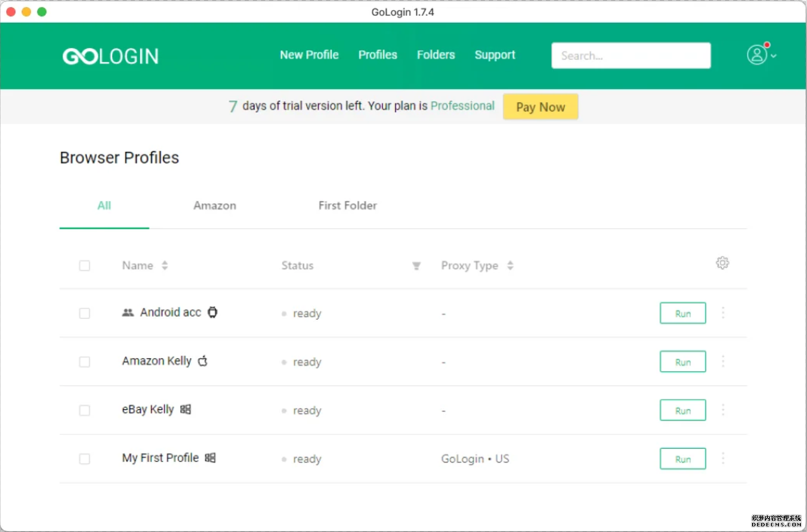
Task: Sort by the Proxy Type column arrows
Action: click(x=510, y=265)
